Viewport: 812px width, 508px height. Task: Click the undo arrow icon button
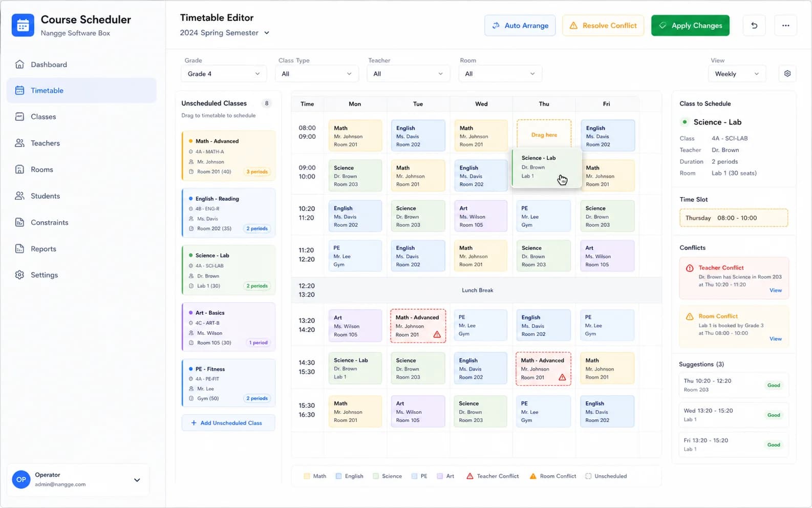click(754, 26)
